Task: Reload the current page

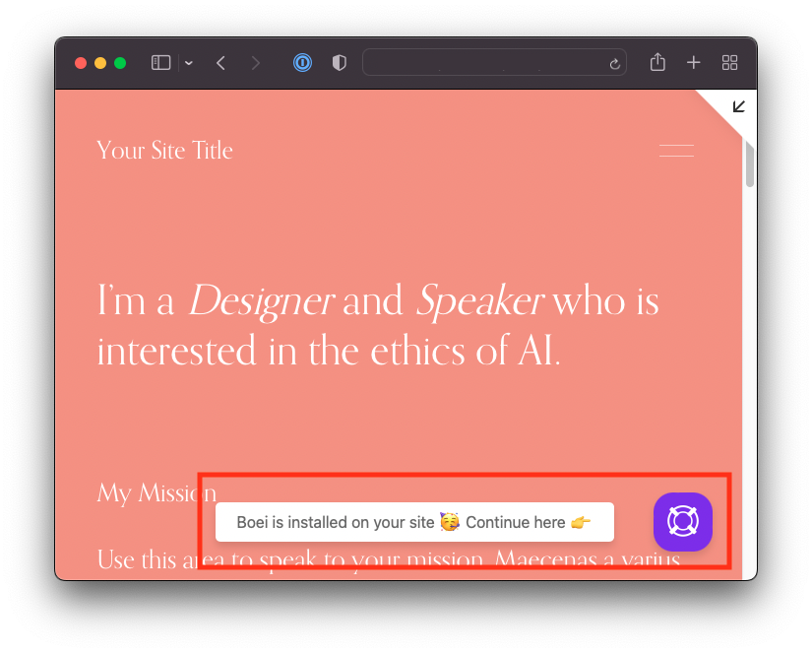Action: click(x=615, y=63)
